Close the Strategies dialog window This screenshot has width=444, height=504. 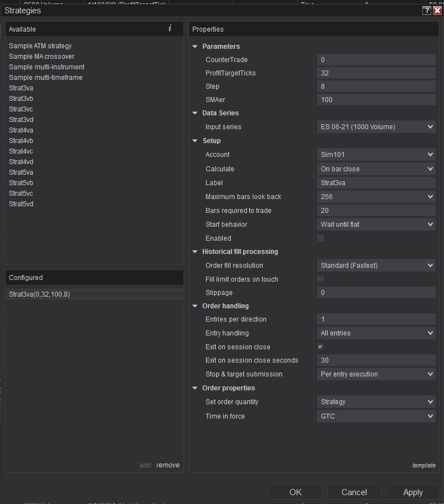point(437,11)
